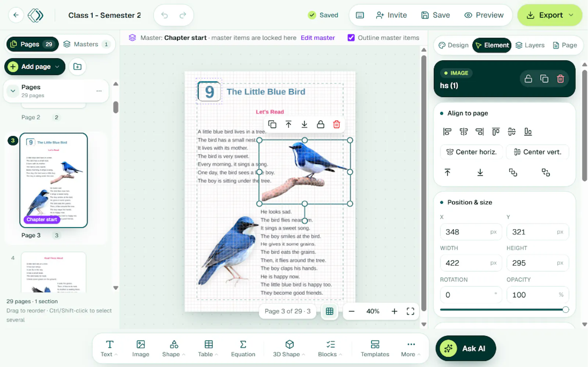Image resolution: width=588 pixels, height=367 pixels.
Task: Open the Table tool menu
Action: (208, 349)
